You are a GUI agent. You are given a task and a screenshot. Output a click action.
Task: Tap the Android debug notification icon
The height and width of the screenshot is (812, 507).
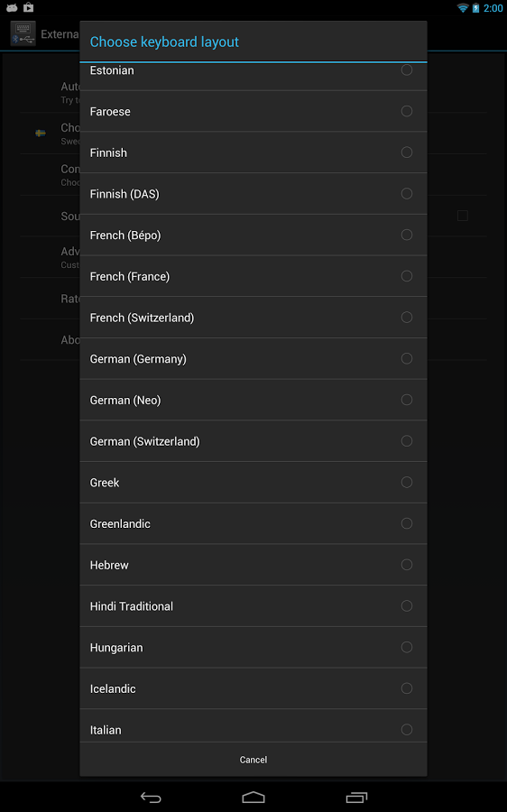point(12,7)
